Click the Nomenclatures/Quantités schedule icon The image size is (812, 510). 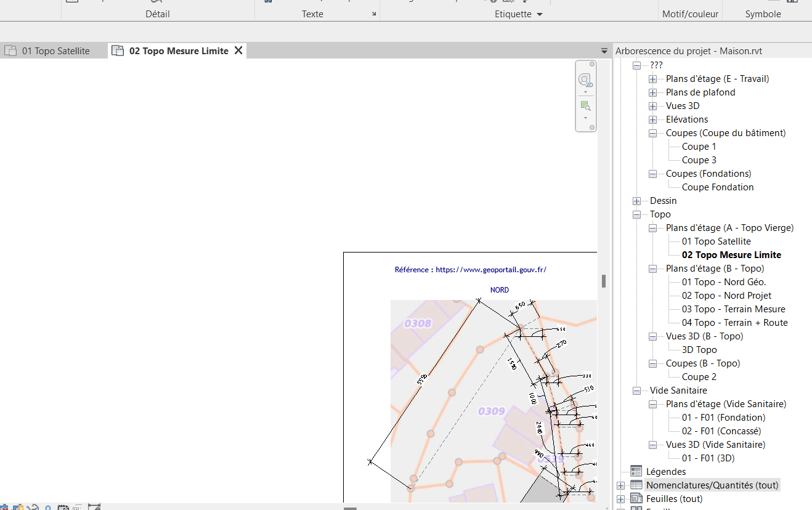pos(636,485)
